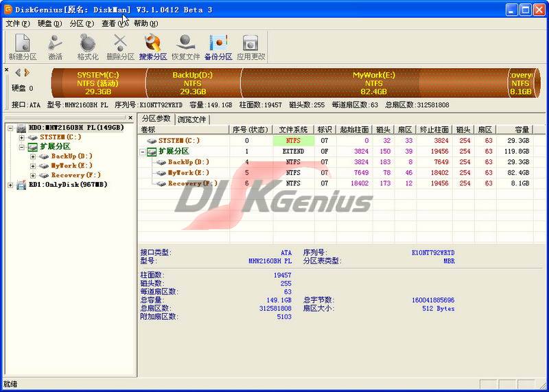The image size is (549, 392).
Task: Collapse the HD0 disk tree node
Action: click(x=10, y=128)
